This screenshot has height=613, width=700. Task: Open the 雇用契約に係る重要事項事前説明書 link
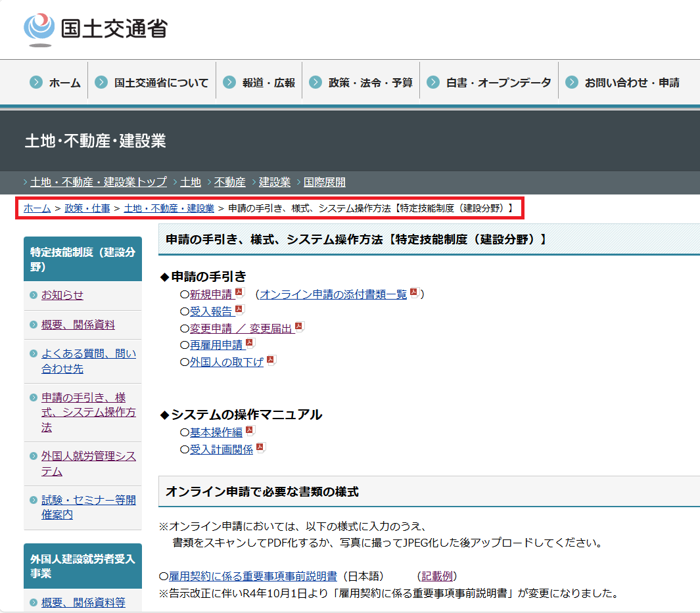tap(252, 576)
